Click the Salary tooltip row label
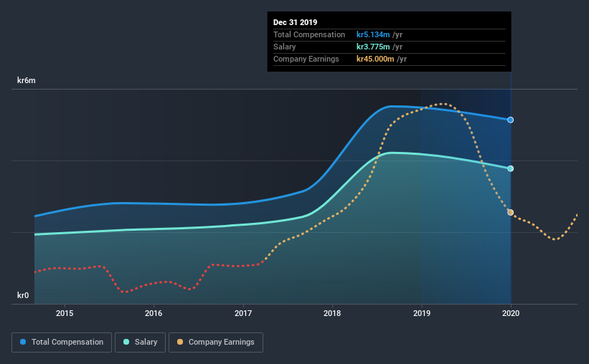The height and width of the screenshot is (364, 589). click(x=284, y=47)
